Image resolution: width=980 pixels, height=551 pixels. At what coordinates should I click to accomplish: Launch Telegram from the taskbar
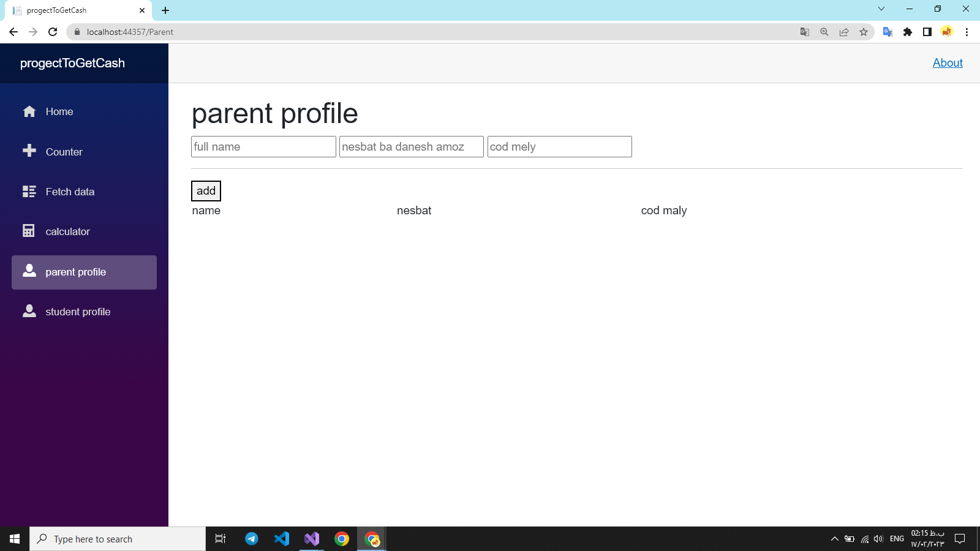click(251, 539)
